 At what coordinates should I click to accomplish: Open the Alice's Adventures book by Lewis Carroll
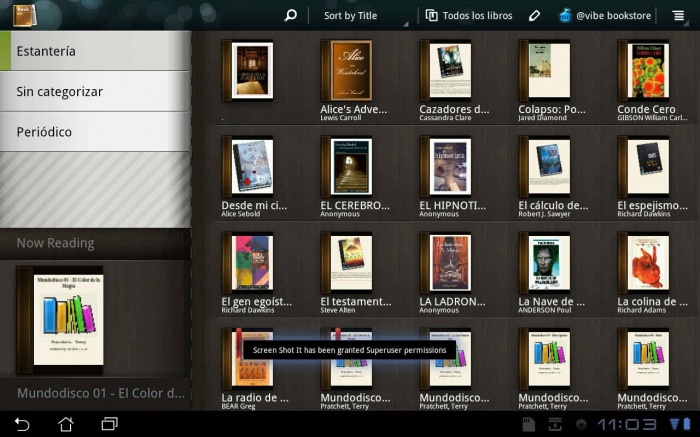tap(347, 71)
